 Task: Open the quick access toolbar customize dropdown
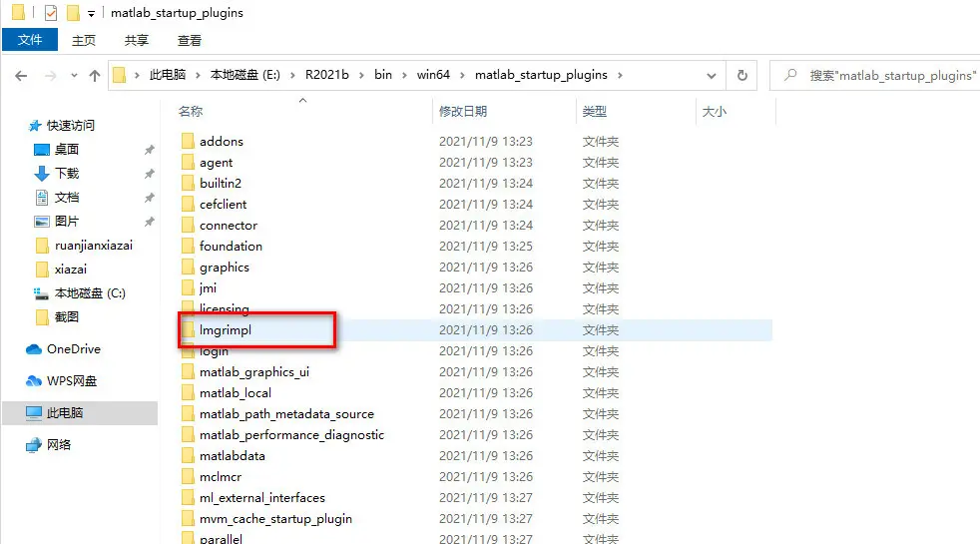pos(91,13)
